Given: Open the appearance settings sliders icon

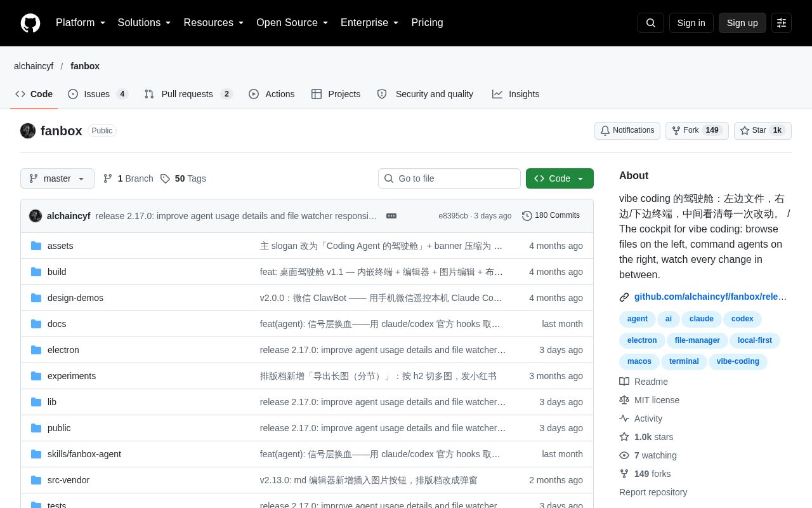Looking at the screenshot, I should 782,23.
